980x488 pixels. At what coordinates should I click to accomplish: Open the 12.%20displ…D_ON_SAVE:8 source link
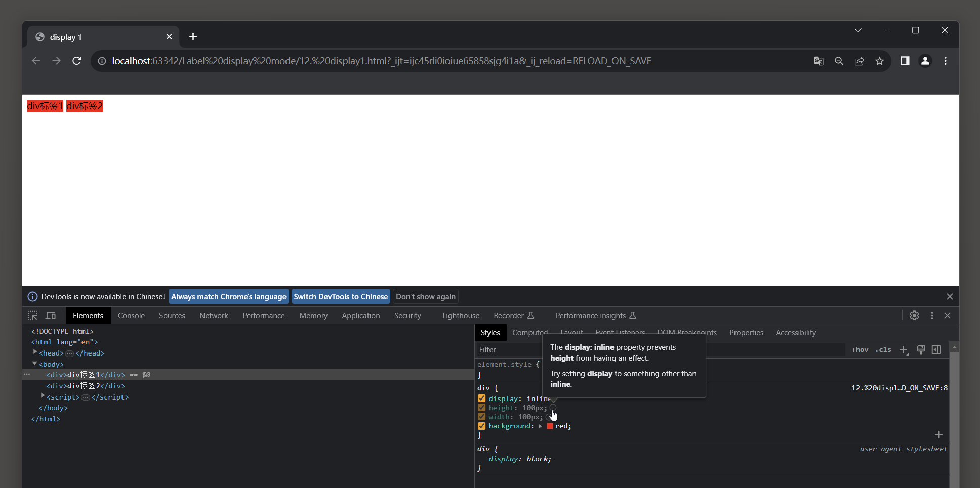900,388
